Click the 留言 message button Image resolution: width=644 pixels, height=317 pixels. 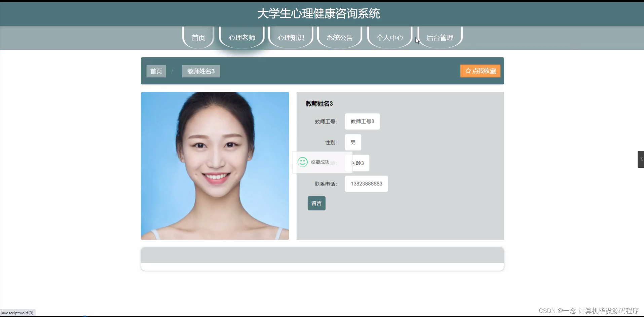(x=316, y=203)
